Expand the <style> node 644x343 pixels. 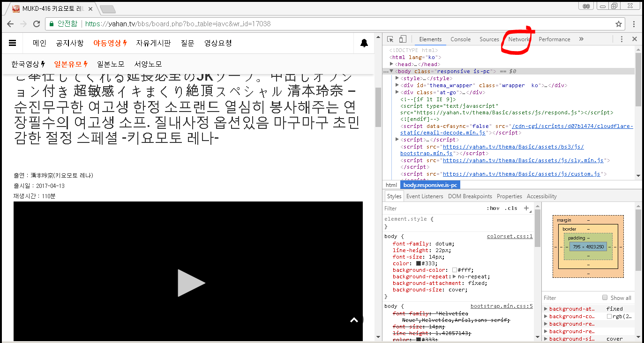coord(397,78)
